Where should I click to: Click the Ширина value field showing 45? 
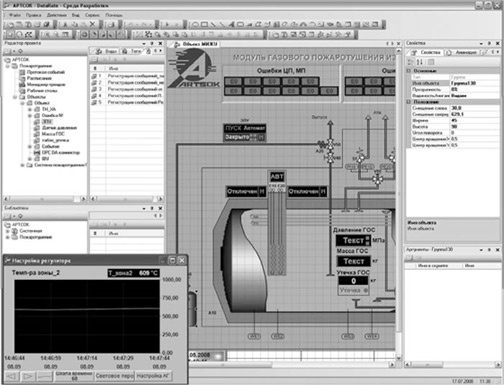pyautogui.click(x=474, y=120)
